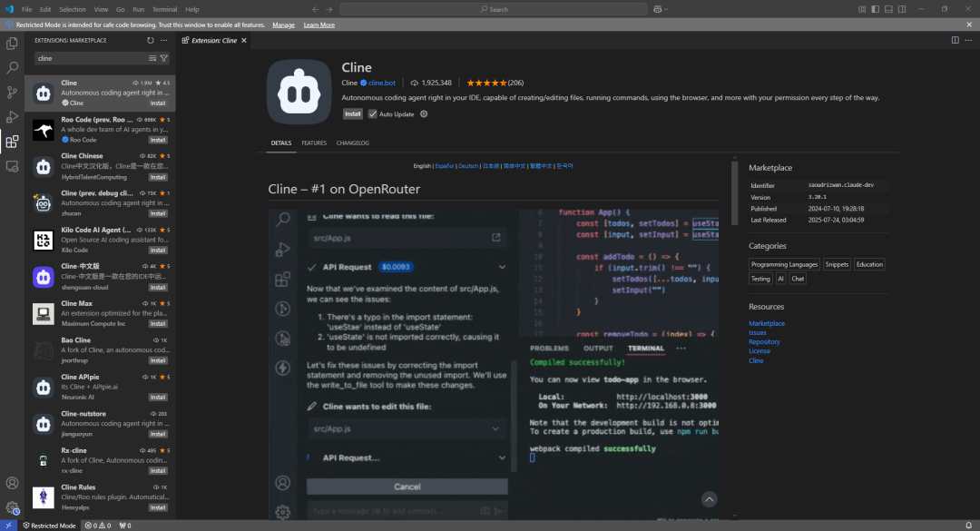This screenshot has width=980, height=531.
Task: Open the Source Control view
Action: (12, 92)
